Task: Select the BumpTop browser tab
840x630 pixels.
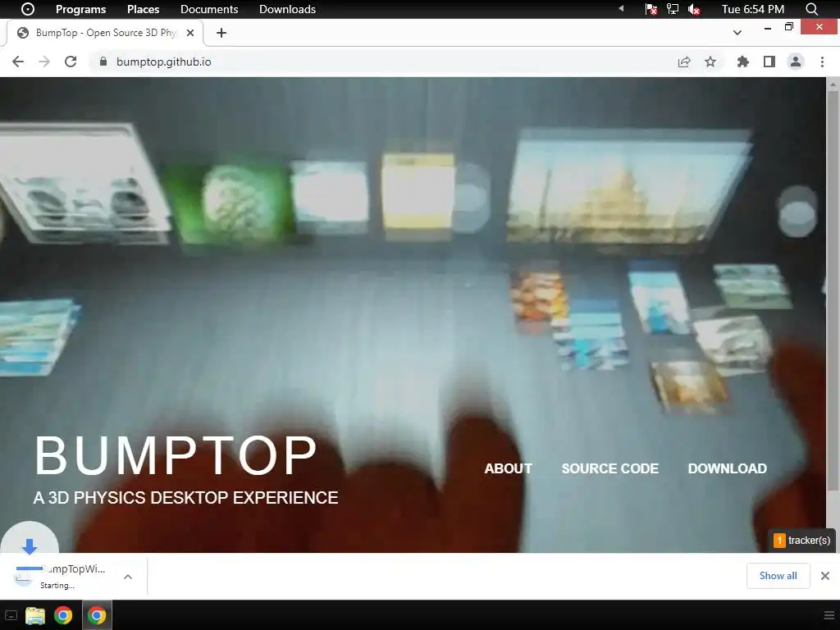Action: (x=105, y=33)
